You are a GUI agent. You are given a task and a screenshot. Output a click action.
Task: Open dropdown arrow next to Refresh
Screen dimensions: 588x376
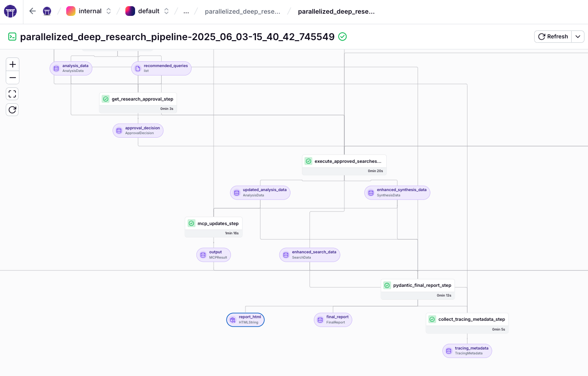[x=578, y=37]
